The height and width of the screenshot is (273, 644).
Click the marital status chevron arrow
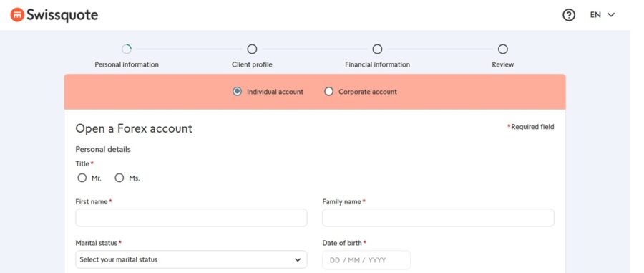click(298, 260)
